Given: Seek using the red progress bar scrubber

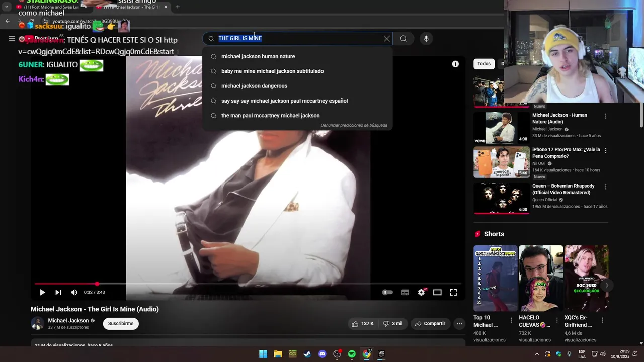Looking at the screenshot, I should tap(97, 284).
